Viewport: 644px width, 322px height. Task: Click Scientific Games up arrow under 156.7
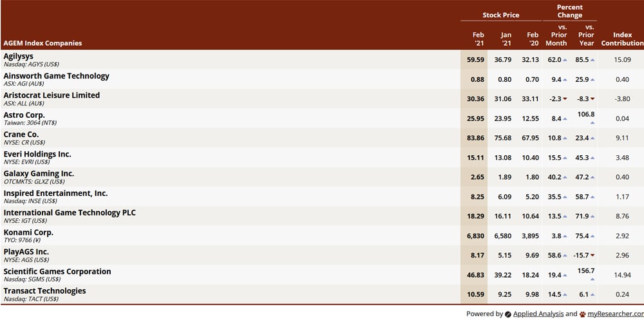592,279
